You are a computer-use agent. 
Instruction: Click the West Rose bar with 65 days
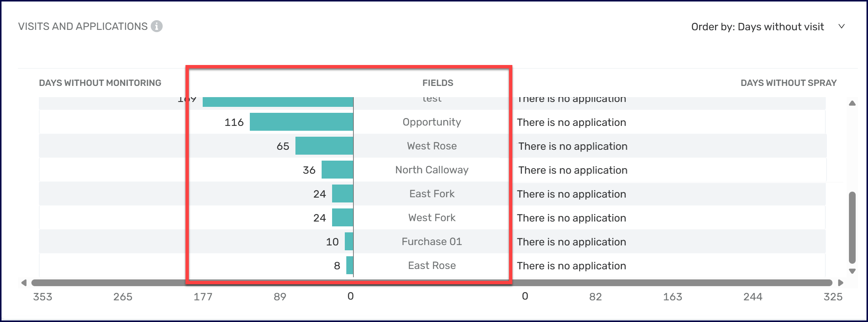pyautogui.click(x=324, y=146)
